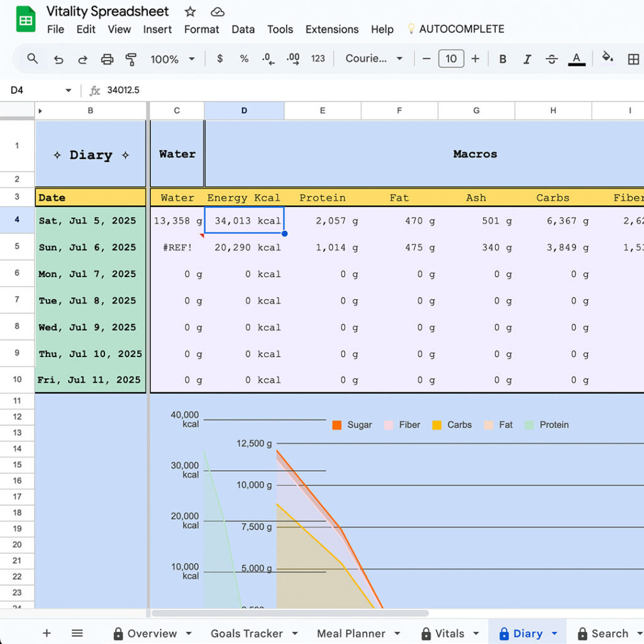
Task: Open the Tools menu
Action: point(280,29)
